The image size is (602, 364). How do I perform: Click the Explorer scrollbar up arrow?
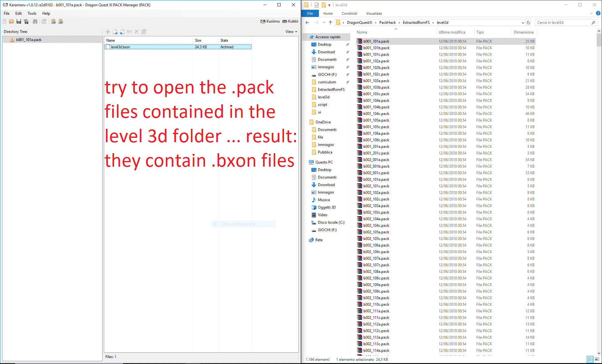pos(599,31)
